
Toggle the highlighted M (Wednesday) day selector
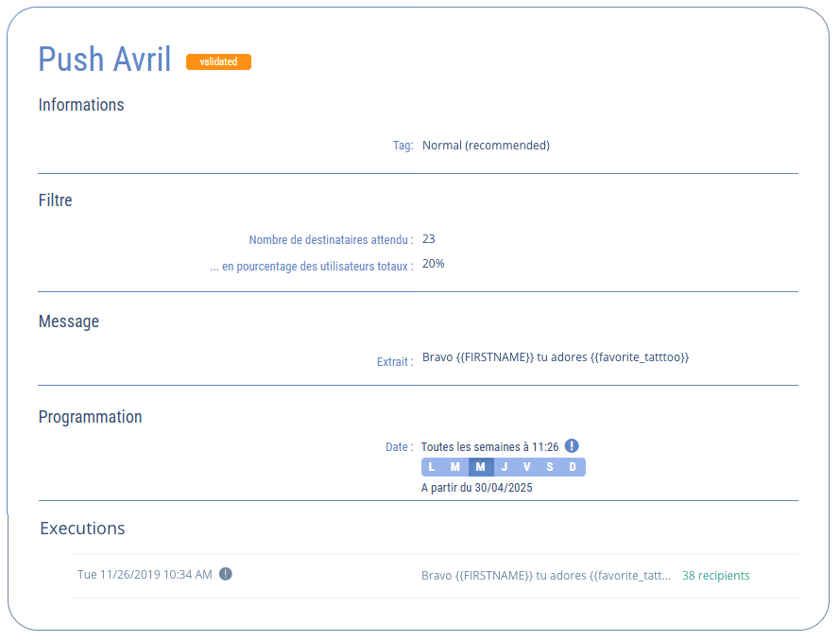(480, 467)
